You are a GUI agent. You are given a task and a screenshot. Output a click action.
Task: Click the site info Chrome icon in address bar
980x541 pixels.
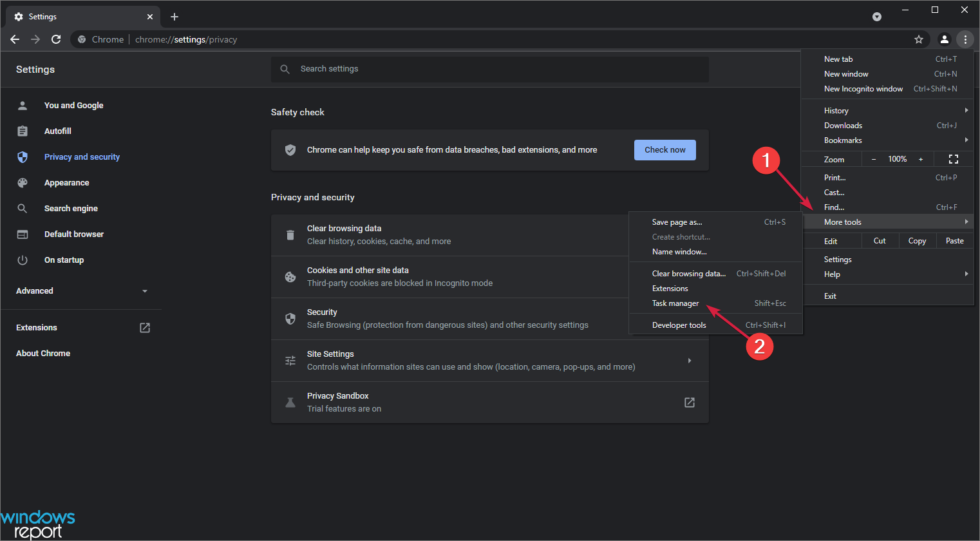[x=82, y=39]
